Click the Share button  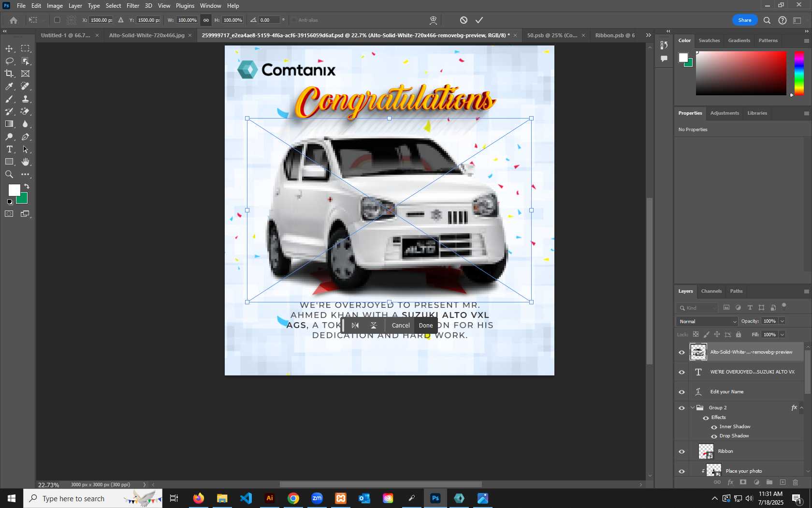(x=745, y=20)
